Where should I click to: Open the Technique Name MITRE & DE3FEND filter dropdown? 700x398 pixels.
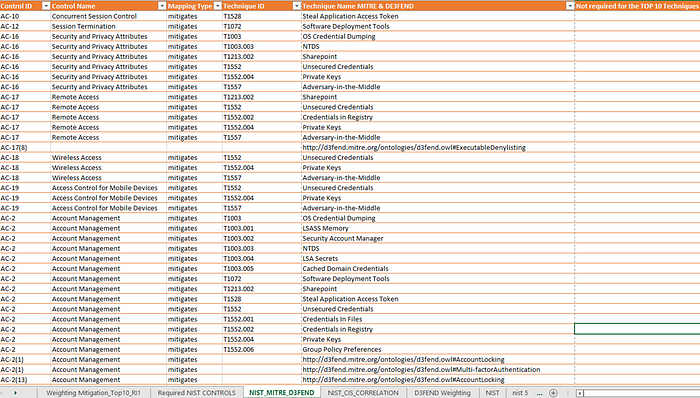tap(570, 6)
